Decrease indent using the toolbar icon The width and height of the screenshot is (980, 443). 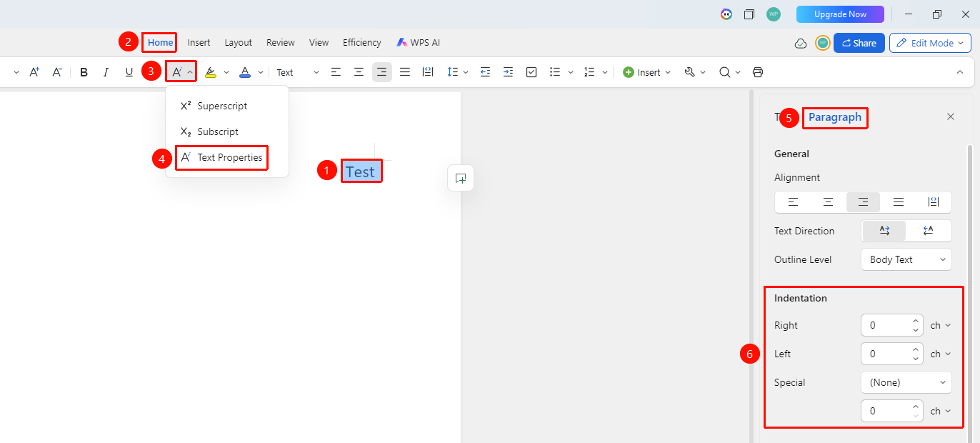pyautogui.click(x=486, y=72)
